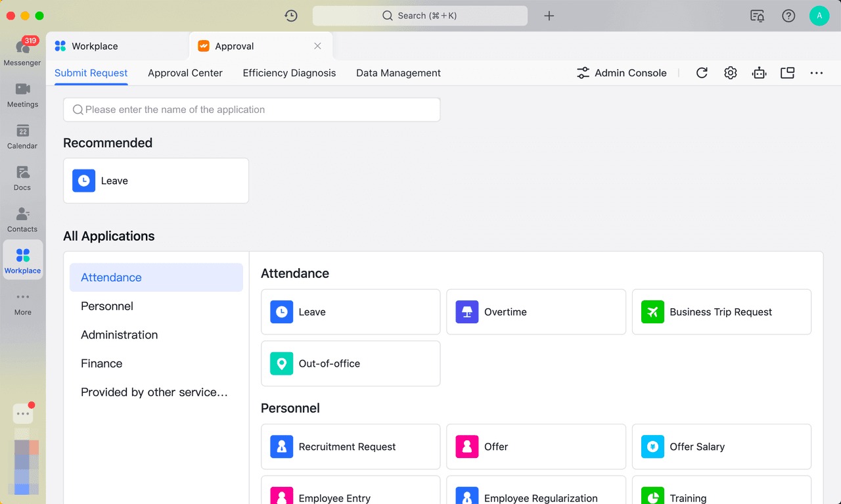Switch to the Efficiency Diagnosis tab
The height and width of the screenshot is (504, 841).
[289, 73]
